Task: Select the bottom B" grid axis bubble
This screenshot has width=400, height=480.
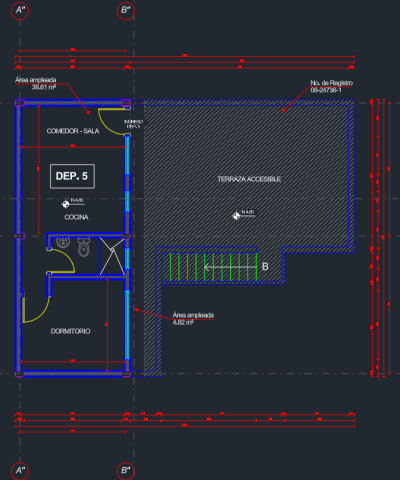Action: click(126, 471)
